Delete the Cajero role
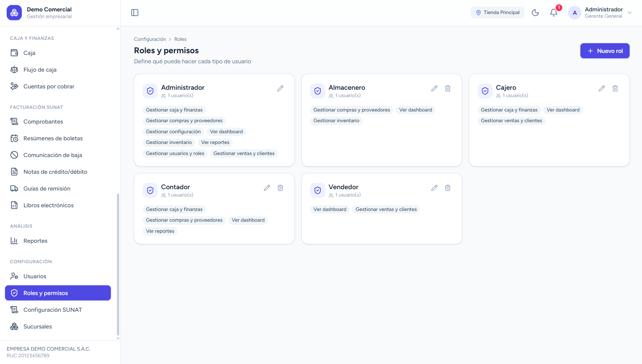Screen dimensions: 642x364 [x=615, y=88]
